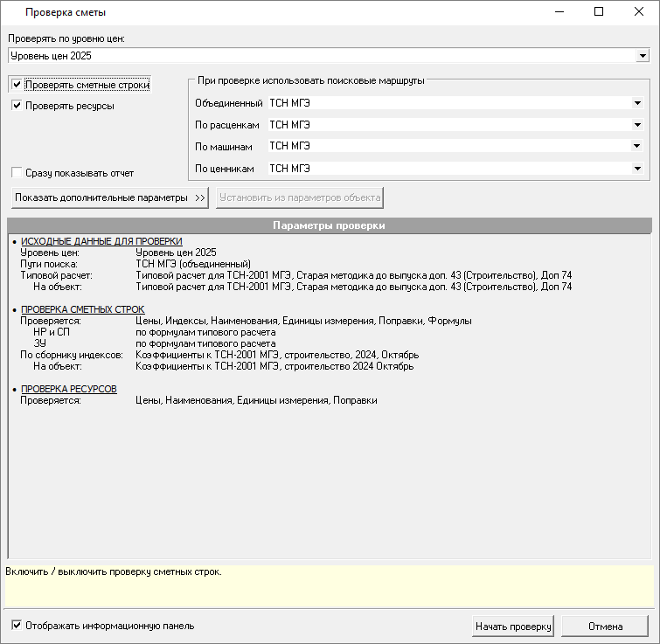
Task: Open 'ПРОВЕРКА СМЕТНЫХ СТРОК' link
Action: [x=82, y=309]
